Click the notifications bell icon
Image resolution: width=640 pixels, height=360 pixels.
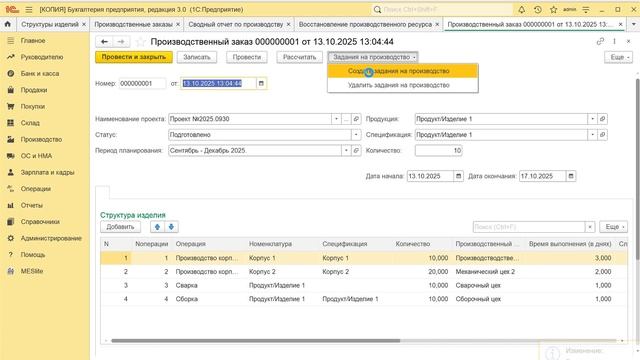tap(522, 9)
